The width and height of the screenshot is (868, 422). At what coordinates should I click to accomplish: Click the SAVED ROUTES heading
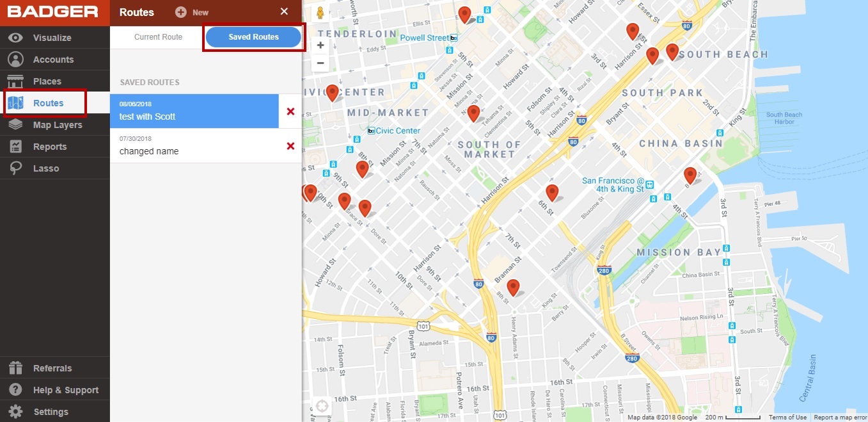(x=150, y=83)
